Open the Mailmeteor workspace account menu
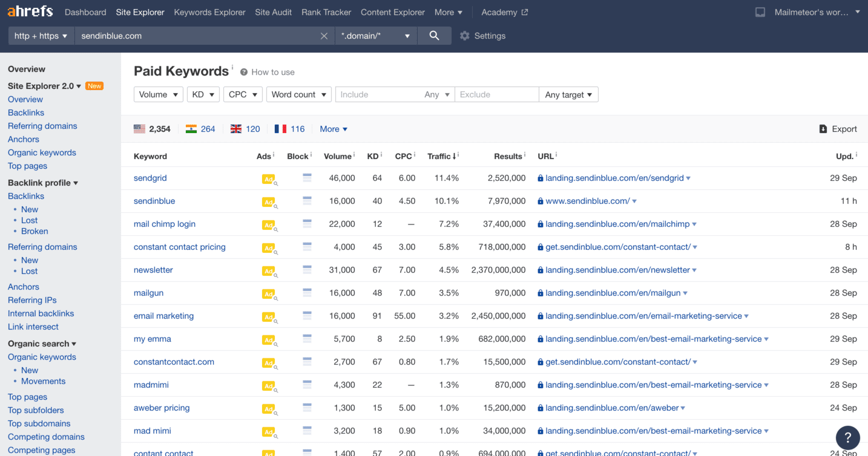This screenshot has height=456, width=868. pyautogui.click(x=817, y=12)
